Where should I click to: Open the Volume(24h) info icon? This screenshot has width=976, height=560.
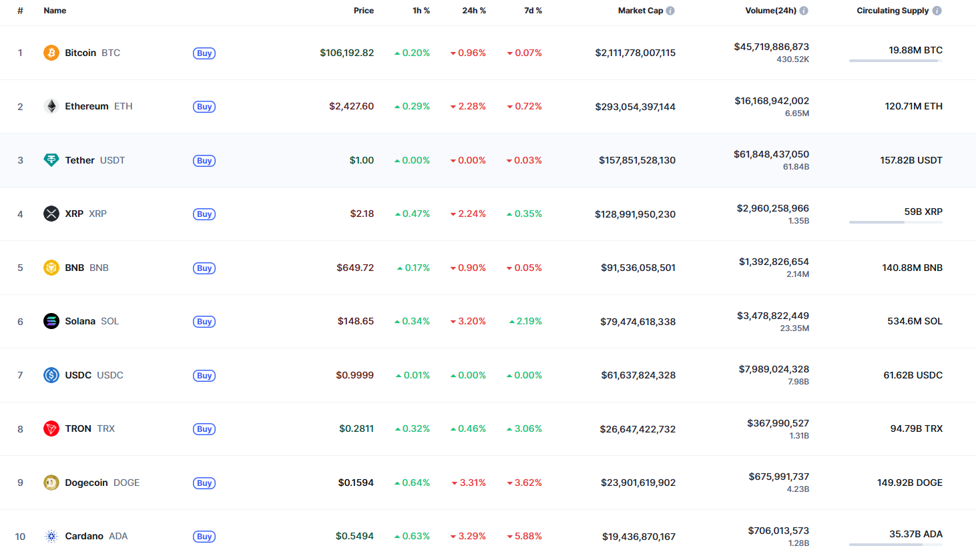(x=804, y=11)
